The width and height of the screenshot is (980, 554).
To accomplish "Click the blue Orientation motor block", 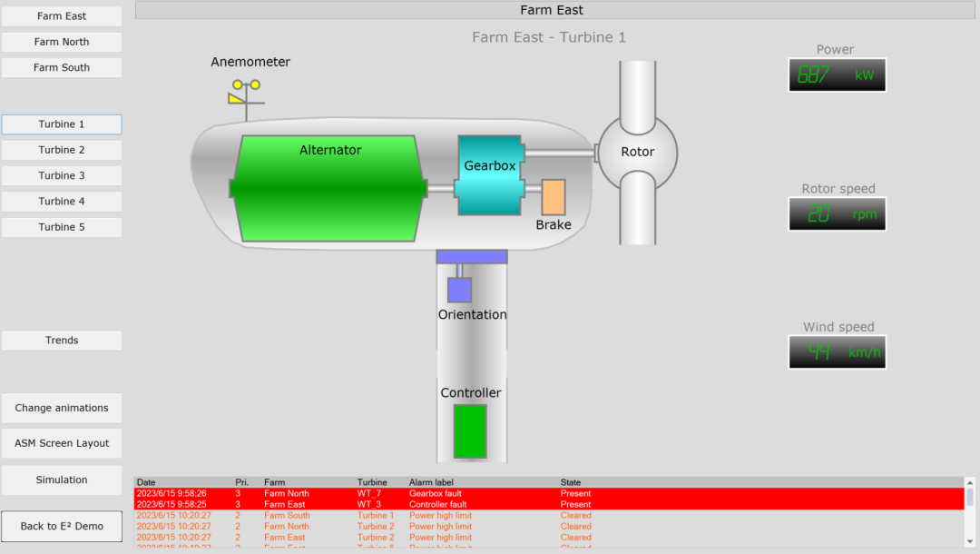I will (x=459, y=290).
